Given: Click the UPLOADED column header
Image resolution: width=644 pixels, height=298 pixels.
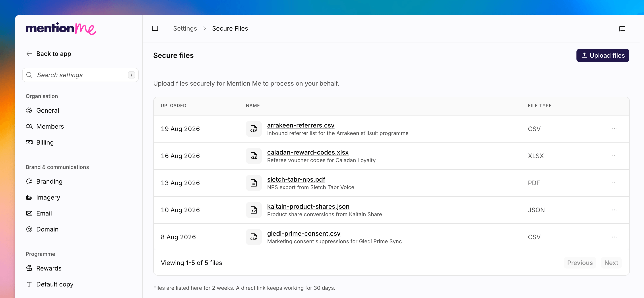Looking at the screenshot, I should (173, 106).
